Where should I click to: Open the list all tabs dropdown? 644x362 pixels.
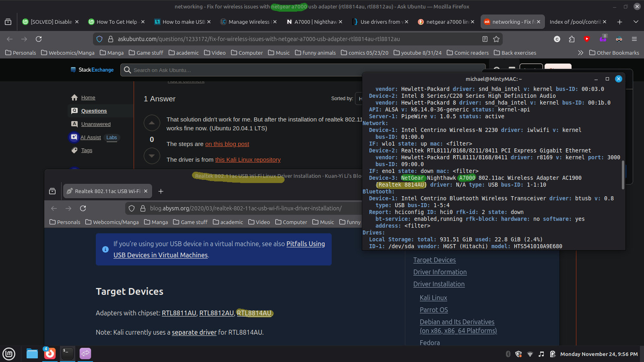636,22
